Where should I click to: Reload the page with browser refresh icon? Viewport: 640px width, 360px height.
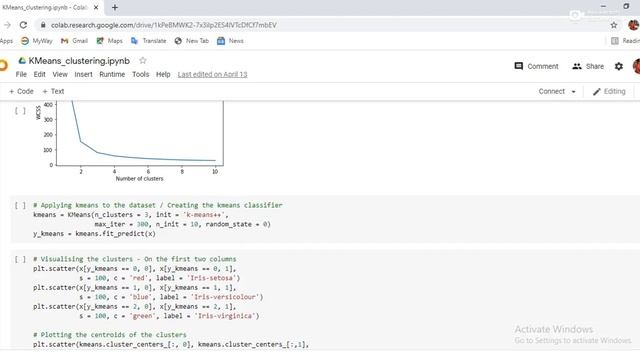click(23, 25)
